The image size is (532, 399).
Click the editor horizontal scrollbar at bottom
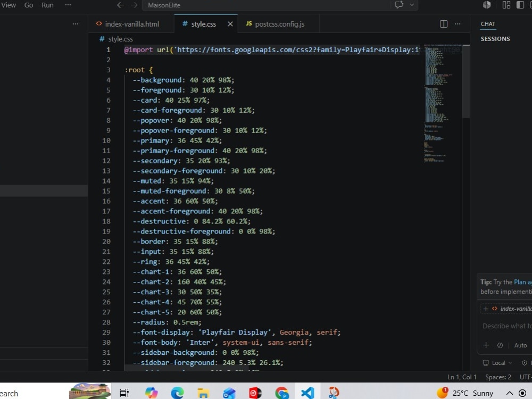(x=187, y=368)
